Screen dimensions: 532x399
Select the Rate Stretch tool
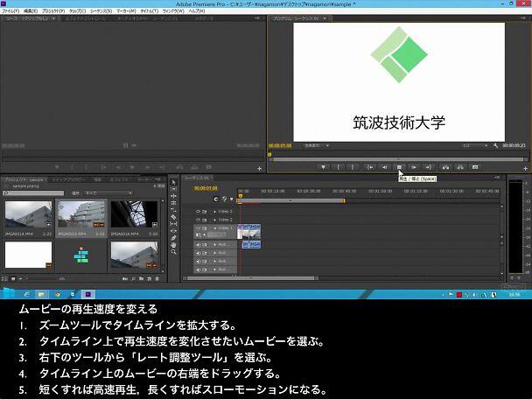(174, 210)
